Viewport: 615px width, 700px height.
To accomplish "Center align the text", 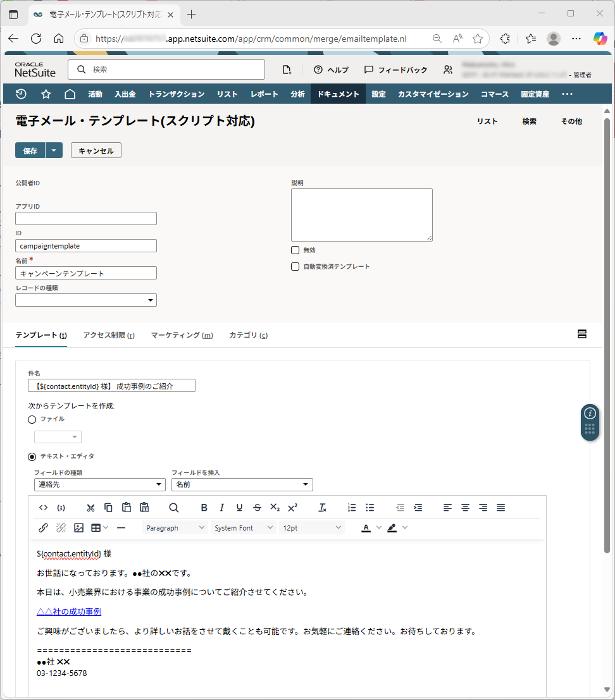I will click(466, 508).
